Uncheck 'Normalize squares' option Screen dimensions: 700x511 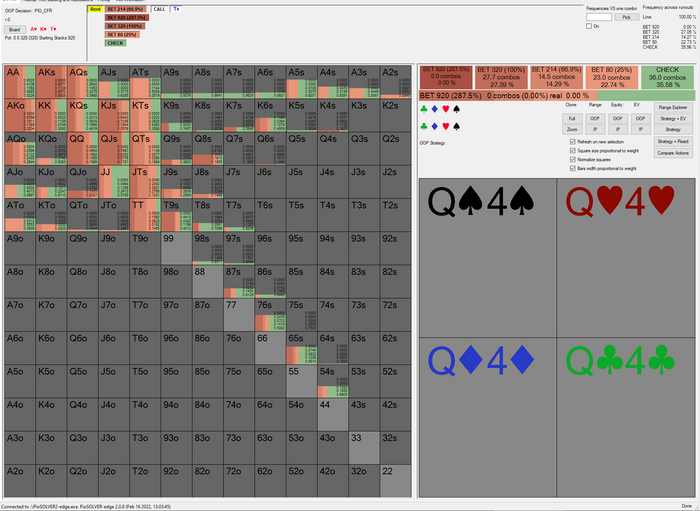click(573, 159)
